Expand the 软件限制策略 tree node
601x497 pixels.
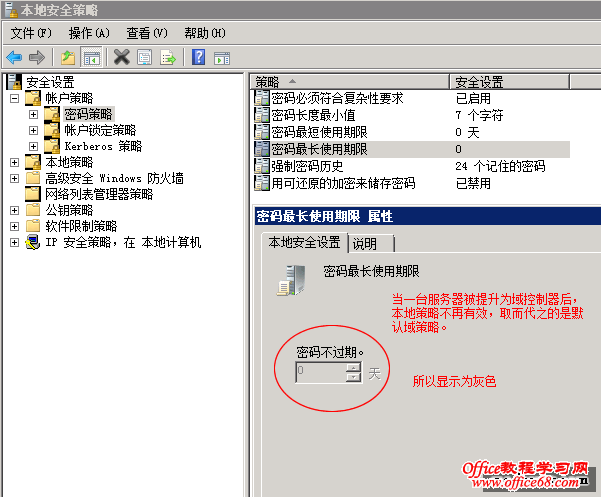coord(14,226)
